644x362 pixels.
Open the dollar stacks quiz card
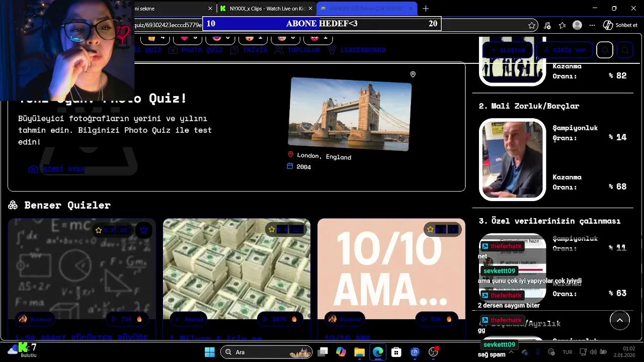pyautogui.click(x=236, y=269)
